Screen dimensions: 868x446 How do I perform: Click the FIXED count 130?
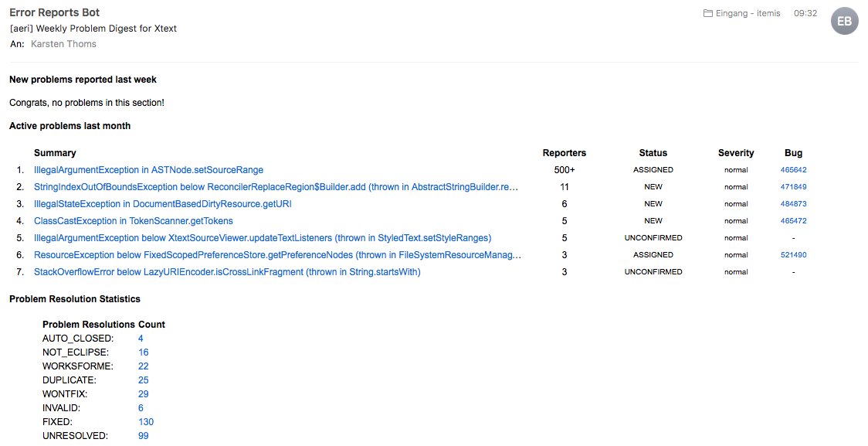click(x=145, y=421)
